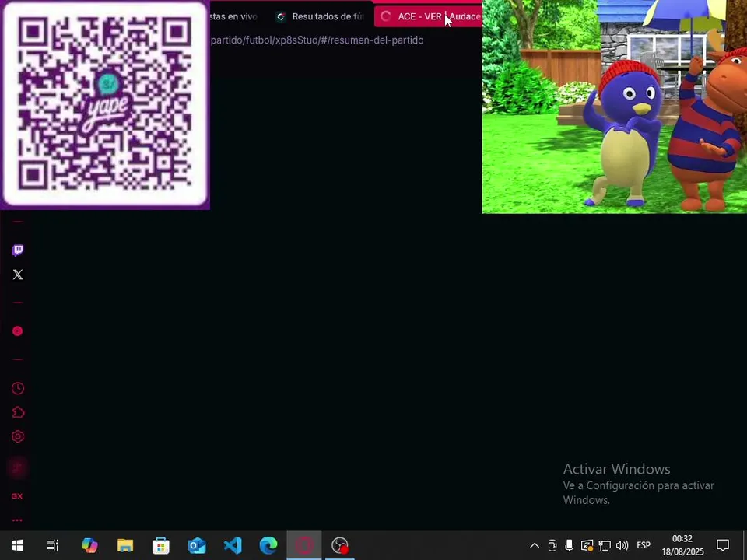Viewport: 747px width, 560px height.
Task: Open the X (Twitter) sidebar panel
Action: pos(18,275)
